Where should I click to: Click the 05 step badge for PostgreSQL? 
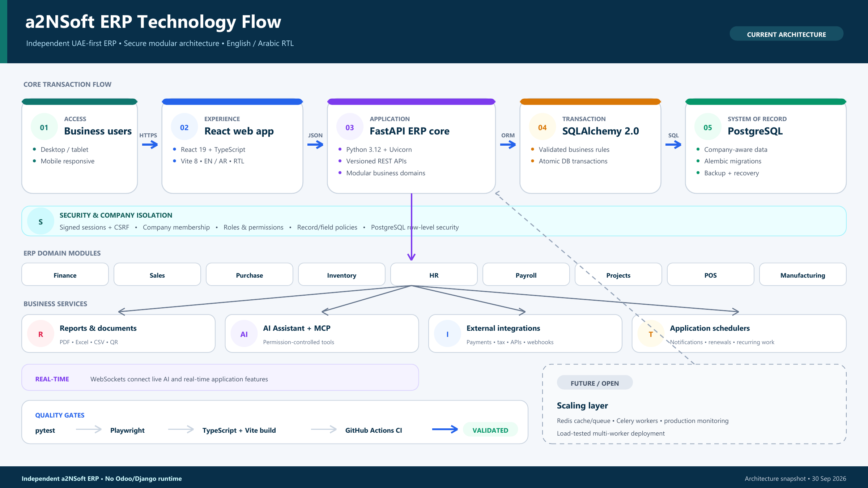[x=708, y=127]
